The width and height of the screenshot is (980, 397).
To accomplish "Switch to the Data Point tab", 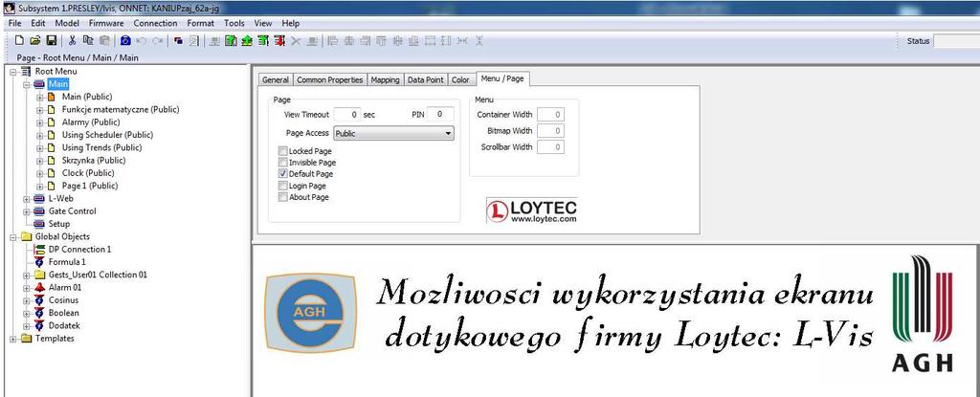I will point(426,79).
